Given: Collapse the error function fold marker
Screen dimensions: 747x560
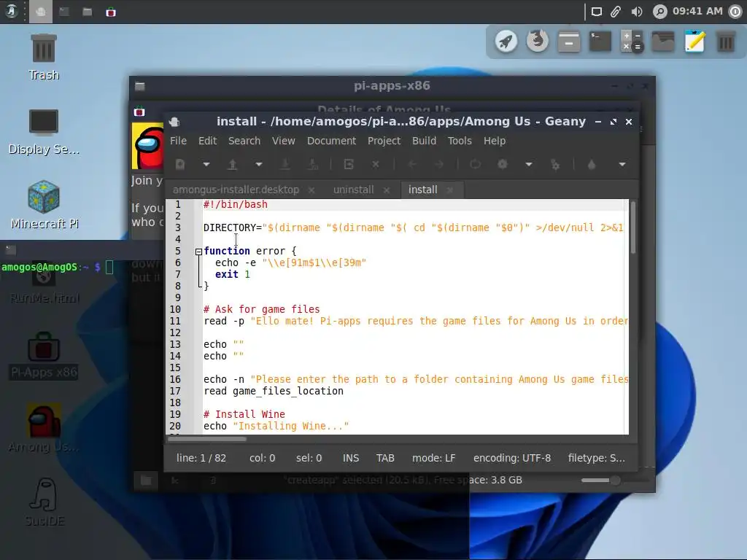Looking at the screenshot, I should point(198,252).
